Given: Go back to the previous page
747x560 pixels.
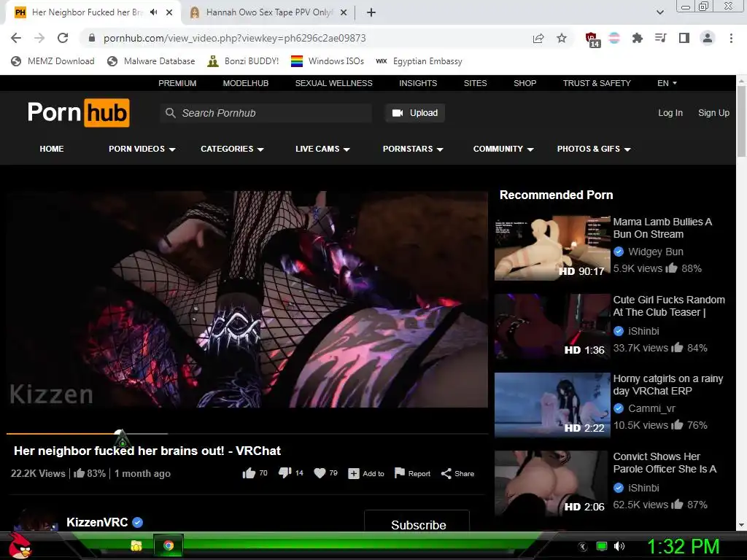Looking at the screenshot, I should point(16,38).
